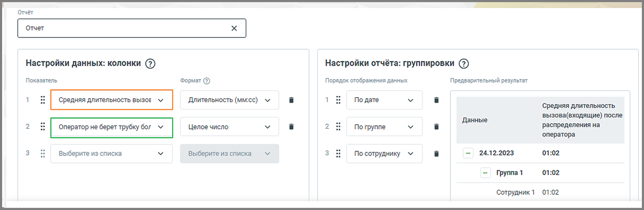Open Средняя длительность вызова indicator dropdown

click(112, 100)
